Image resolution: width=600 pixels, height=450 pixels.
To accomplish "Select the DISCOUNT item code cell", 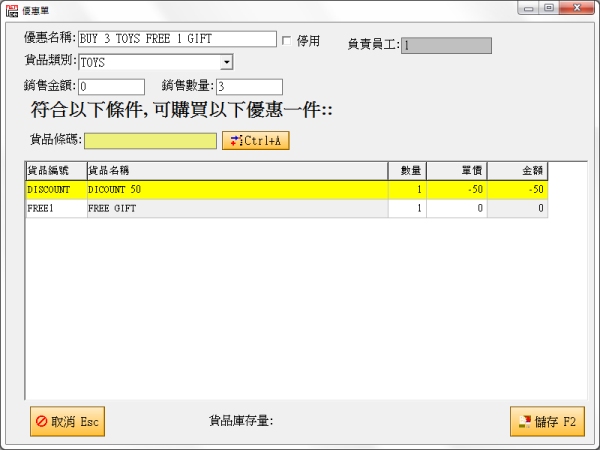I will point(57,189).
